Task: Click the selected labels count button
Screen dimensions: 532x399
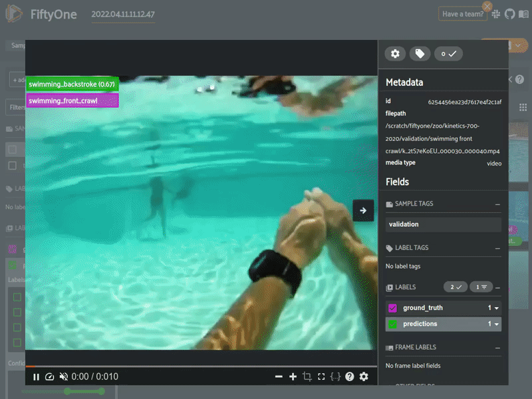Action: click(448, 54)
